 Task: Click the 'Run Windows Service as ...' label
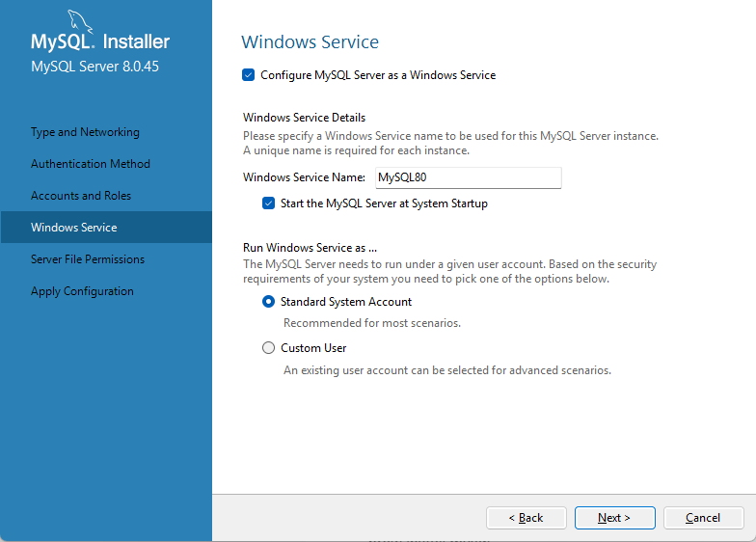click(310, 248)
